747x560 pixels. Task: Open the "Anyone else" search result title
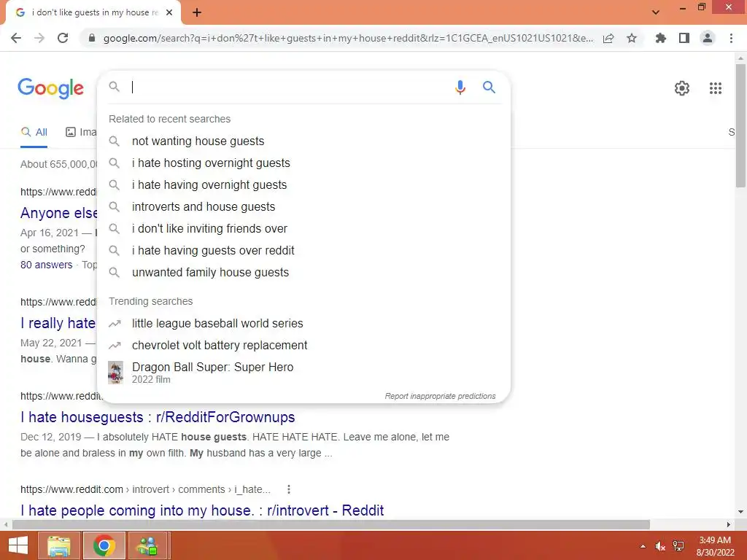coord(58,213)
